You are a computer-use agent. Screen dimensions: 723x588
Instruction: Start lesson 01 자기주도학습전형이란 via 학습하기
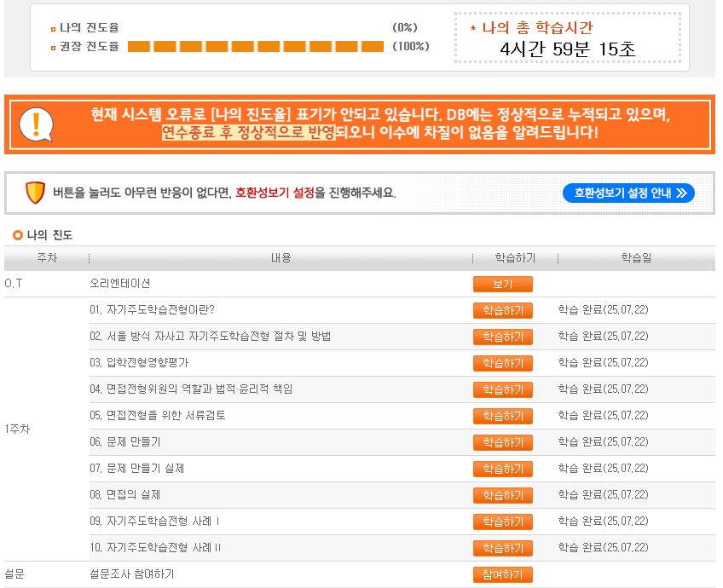(503, 310)
